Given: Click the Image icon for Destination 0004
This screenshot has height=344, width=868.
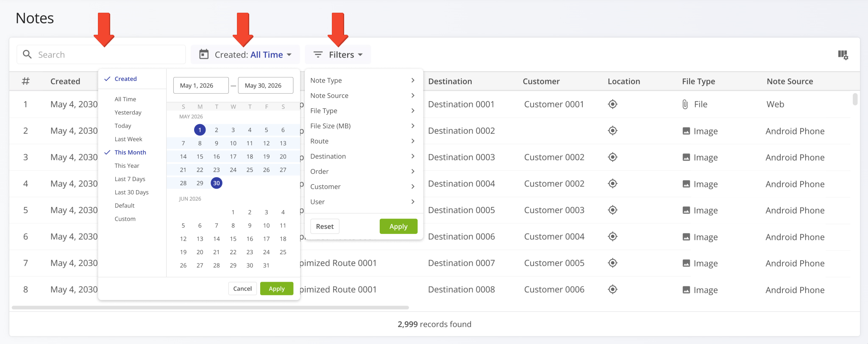Looking at the screenshot, I should tap(686, 184).
